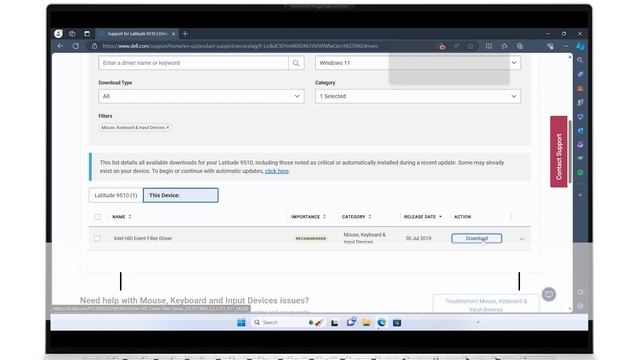Open the browser profile avatar icon
Image resolution: width=640 pixels, height=360 pixels.
[x=58, y=33]
